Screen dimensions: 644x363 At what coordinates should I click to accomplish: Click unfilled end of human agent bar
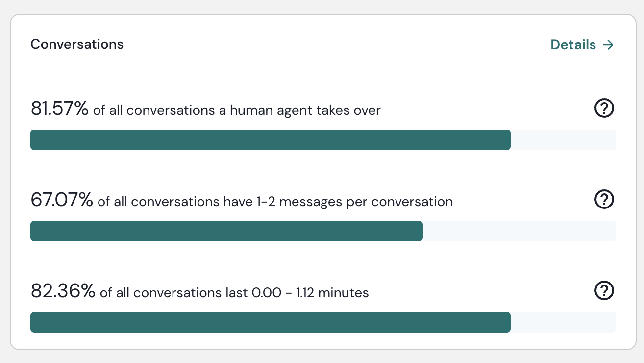pyautogui.click(x=563, y=140)
